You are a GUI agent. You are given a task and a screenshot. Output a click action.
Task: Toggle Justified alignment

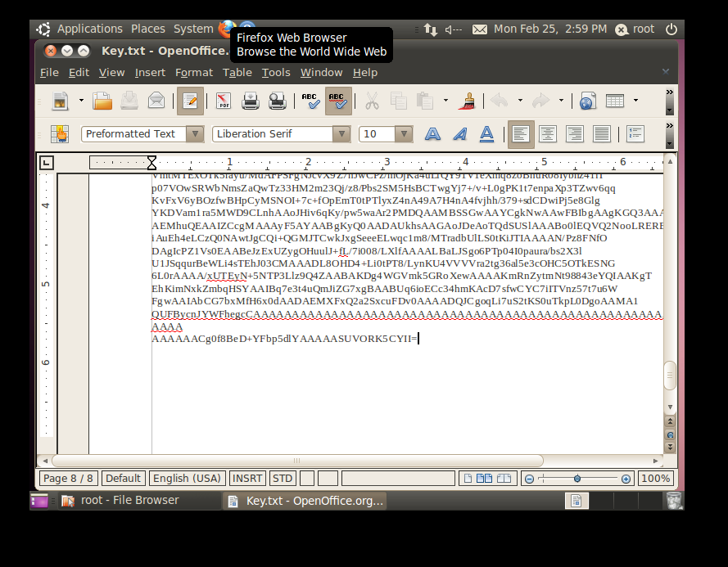[x=602, y=134]
